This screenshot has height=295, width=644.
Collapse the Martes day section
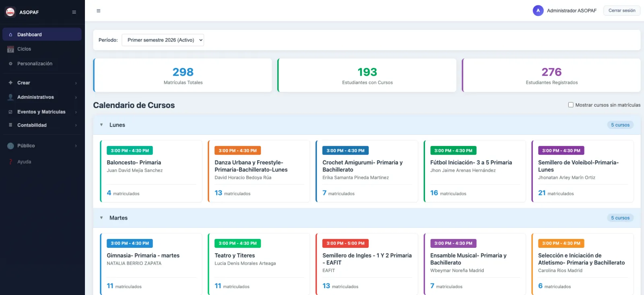pyautogui.click(x=101, y=218)
